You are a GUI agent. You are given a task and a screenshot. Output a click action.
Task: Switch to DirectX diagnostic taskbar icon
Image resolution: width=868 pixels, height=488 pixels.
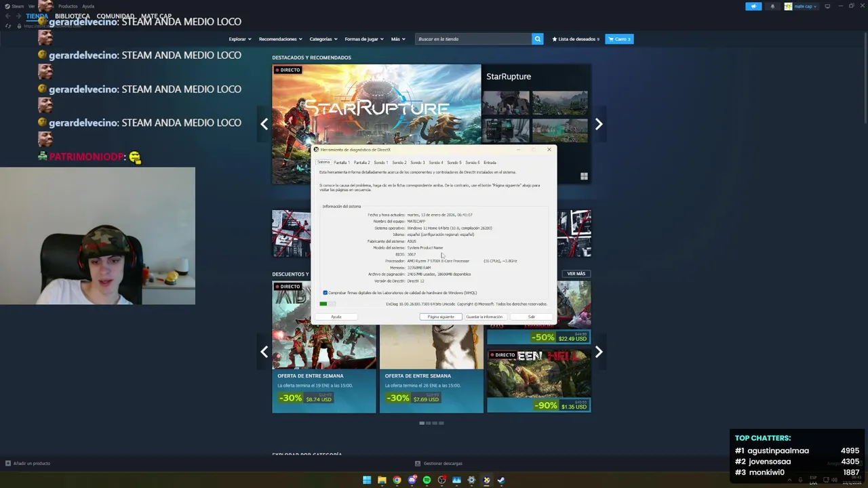486,480
